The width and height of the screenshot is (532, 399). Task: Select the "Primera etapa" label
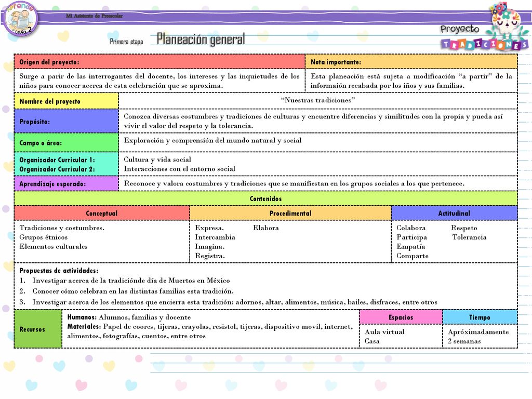point(126,42)
